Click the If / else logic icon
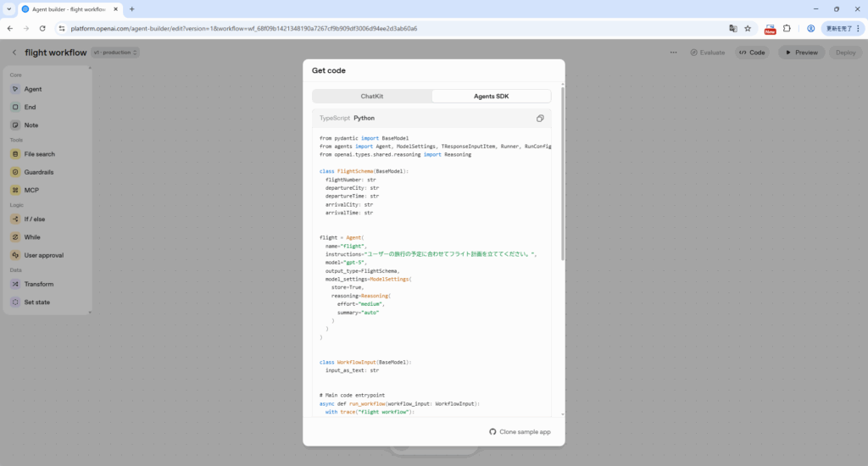Image resolution: width=868 pixels, height=466 pixels. (x=15, y=219)
